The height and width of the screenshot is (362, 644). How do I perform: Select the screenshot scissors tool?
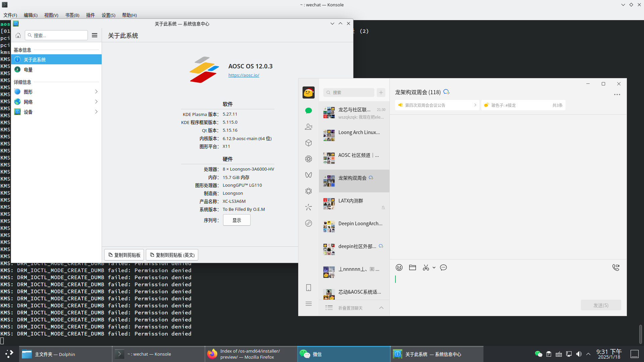(x=426, y=267)
